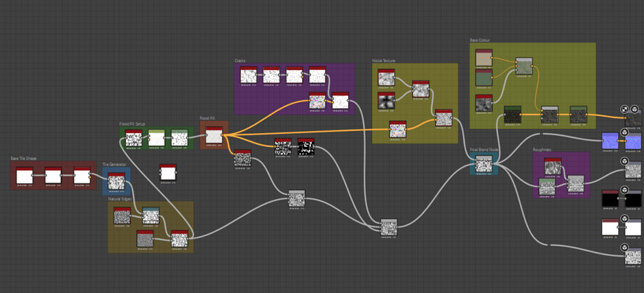The height and width of the screenshot is (293, 644).
Task: Select the Cracks frame title
Action: click(240, 60)
